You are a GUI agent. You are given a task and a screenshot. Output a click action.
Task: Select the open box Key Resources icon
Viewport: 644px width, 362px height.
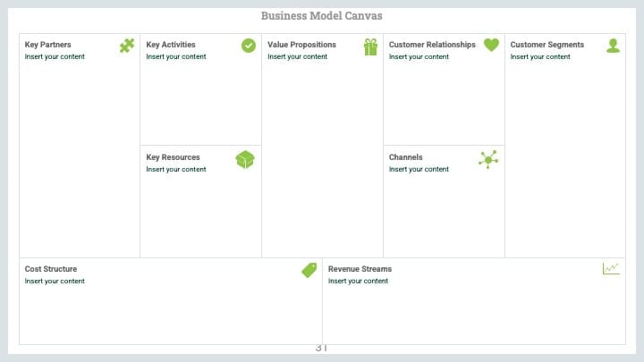pos(245,160)
